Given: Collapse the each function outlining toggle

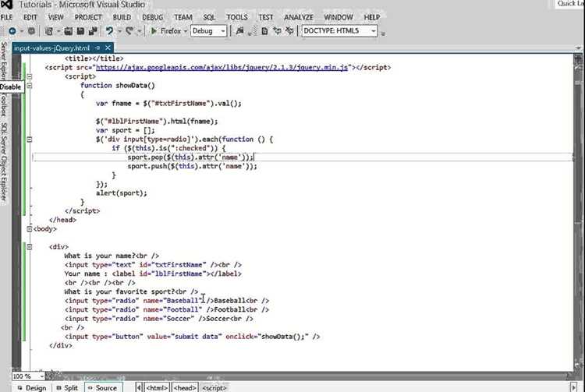Looking at the screenshot, I should (x=29, y=139).
